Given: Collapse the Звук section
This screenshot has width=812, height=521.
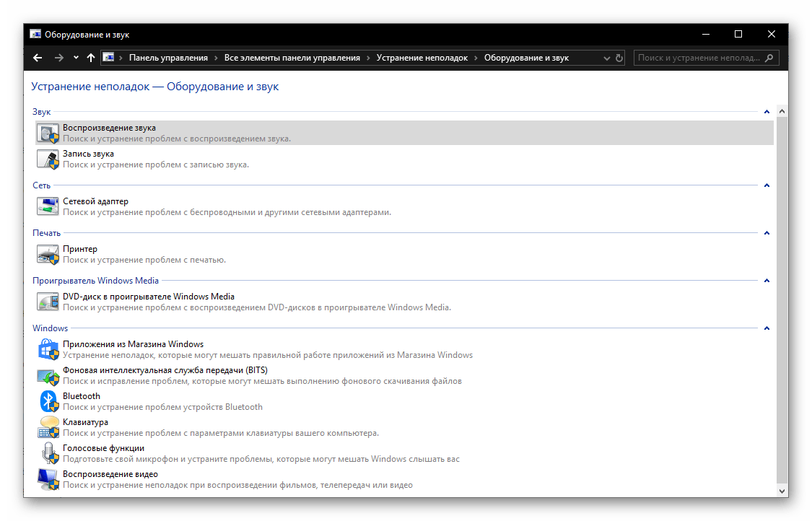Looking at the screenshot, I should pyautogui.click(x=767, y=112).
